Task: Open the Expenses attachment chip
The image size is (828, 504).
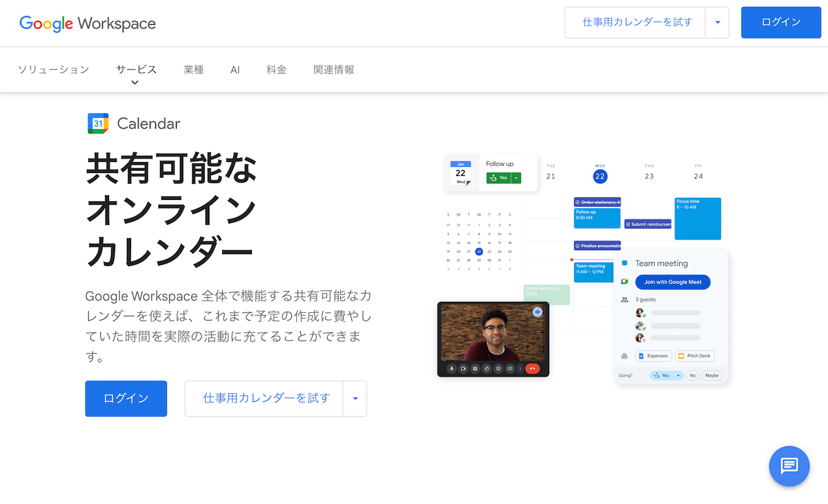Action: (653, 356)
